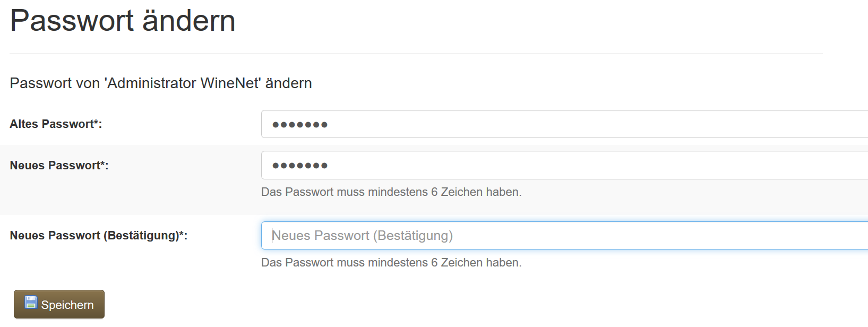Image resolution: width=868 pixels, height=327 pixels.
Task: Click the masked dots in Neues Passwort
Action: pyautogui.click(x=300, y=166)
